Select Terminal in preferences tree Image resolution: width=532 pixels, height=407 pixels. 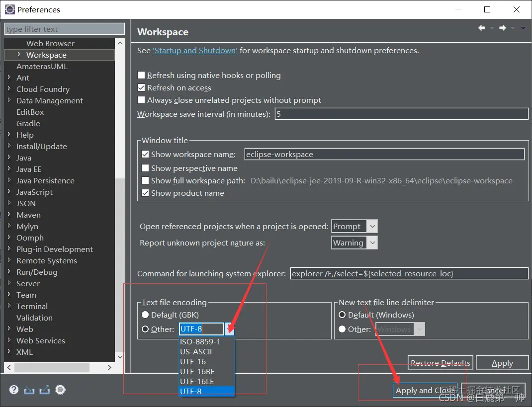(32, 306)
